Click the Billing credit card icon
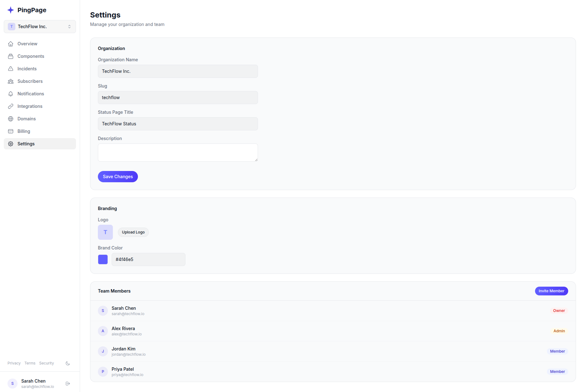Screen dimensions: 586x392 tap(11, 131)
